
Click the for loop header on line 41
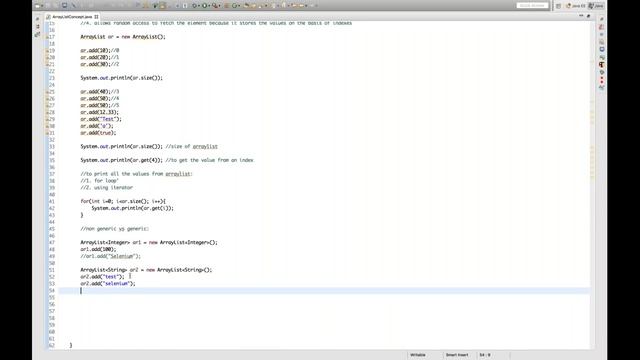[x=123, y=201]
